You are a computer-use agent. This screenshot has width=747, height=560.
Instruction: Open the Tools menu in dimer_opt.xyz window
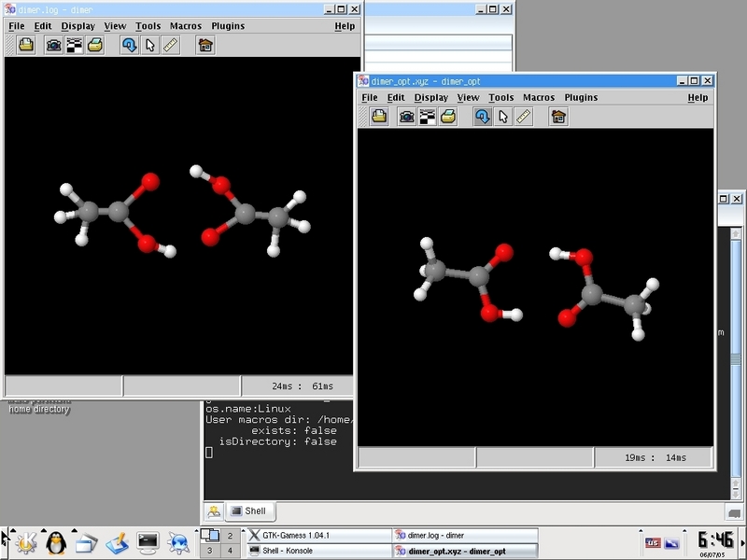[x=500, y=97]
